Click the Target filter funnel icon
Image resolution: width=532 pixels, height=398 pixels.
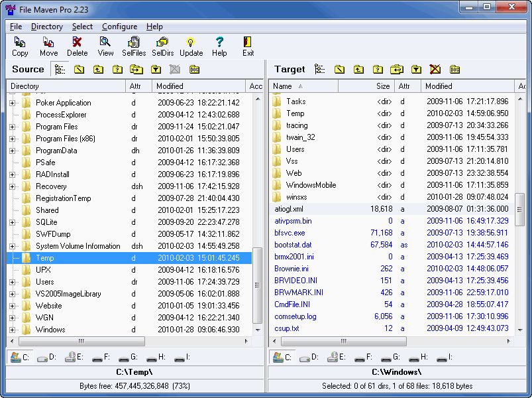click(416, 70)
